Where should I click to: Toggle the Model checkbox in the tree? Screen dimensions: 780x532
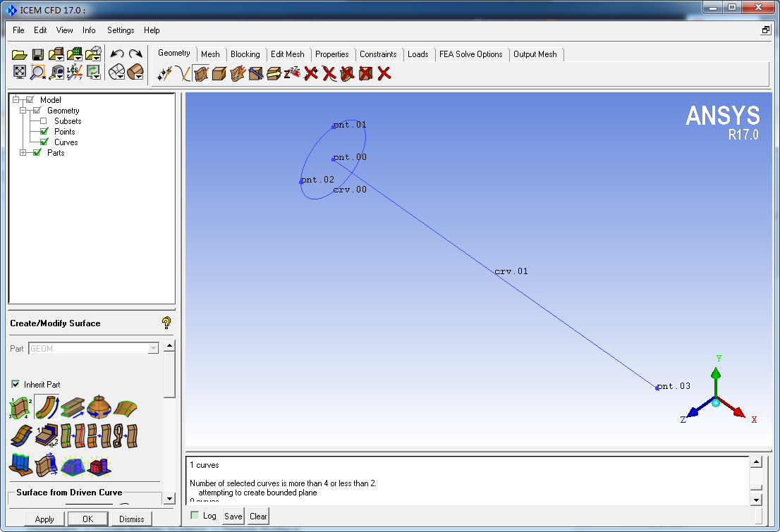pos(30,99)
